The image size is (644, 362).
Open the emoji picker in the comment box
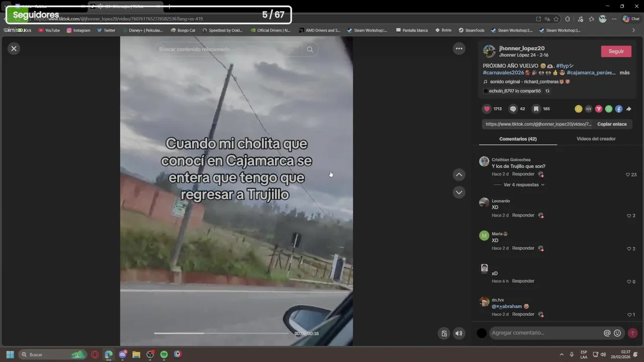617,333
